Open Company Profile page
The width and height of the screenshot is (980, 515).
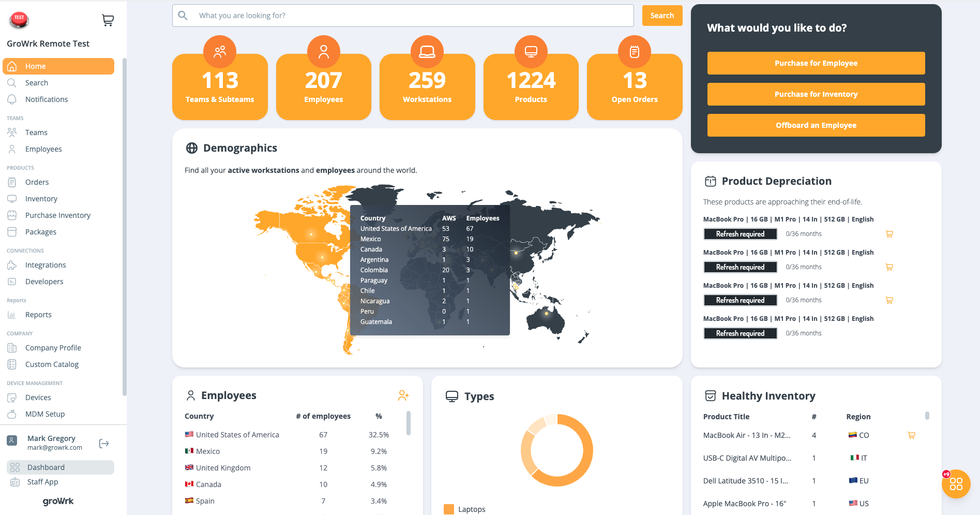tap(58, 348)
